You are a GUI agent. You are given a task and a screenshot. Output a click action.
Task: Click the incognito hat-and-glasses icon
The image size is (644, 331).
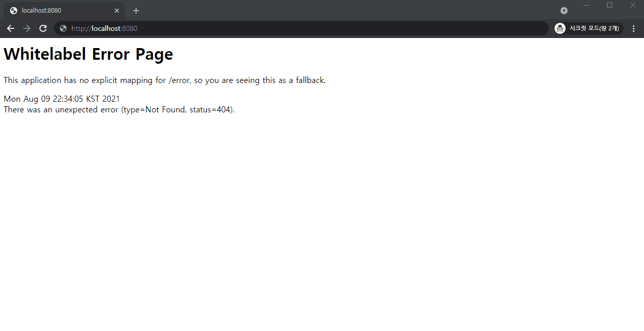pos(560,28)
